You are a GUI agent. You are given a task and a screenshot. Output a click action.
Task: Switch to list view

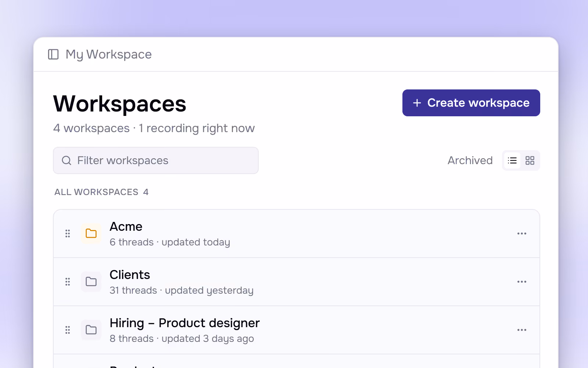pyautogui.click(x=512, y=160)
